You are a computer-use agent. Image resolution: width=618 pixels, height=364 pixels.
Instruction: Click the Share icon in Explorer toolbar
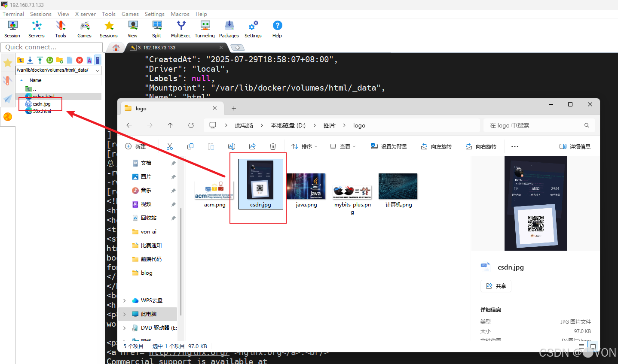252,146
